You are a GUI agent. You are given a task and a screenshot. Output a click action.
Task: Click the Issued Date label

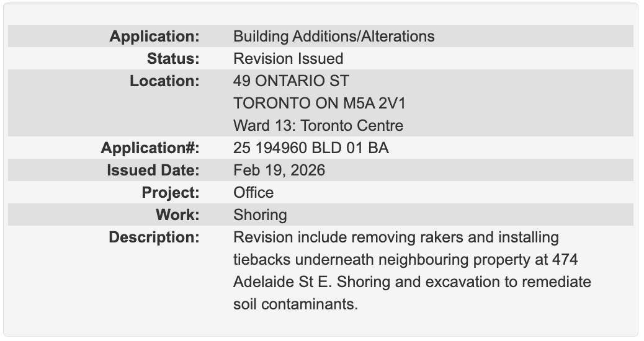click(153, 170)
